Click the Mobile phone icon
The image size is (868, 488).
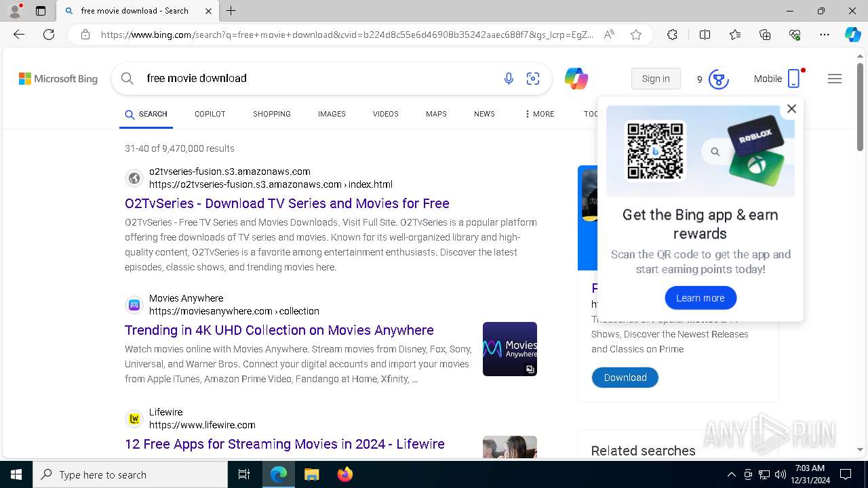click(794, 79)
